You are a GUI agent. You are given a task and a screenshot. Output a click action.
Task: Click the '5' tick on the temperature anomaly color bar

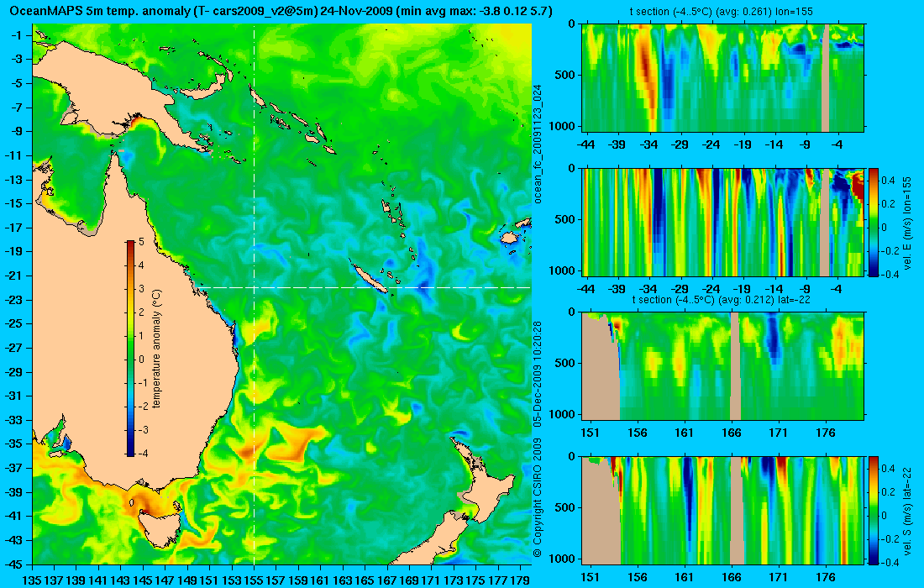pos(141,242)
